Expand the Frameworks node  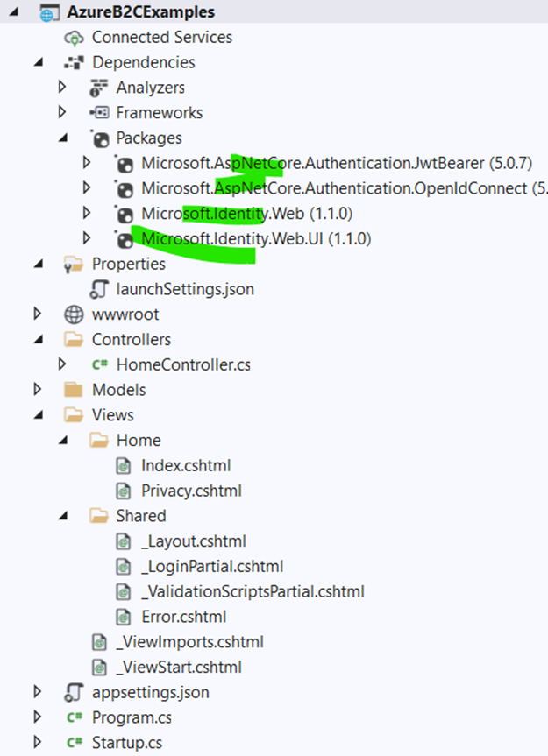(61, 112)
